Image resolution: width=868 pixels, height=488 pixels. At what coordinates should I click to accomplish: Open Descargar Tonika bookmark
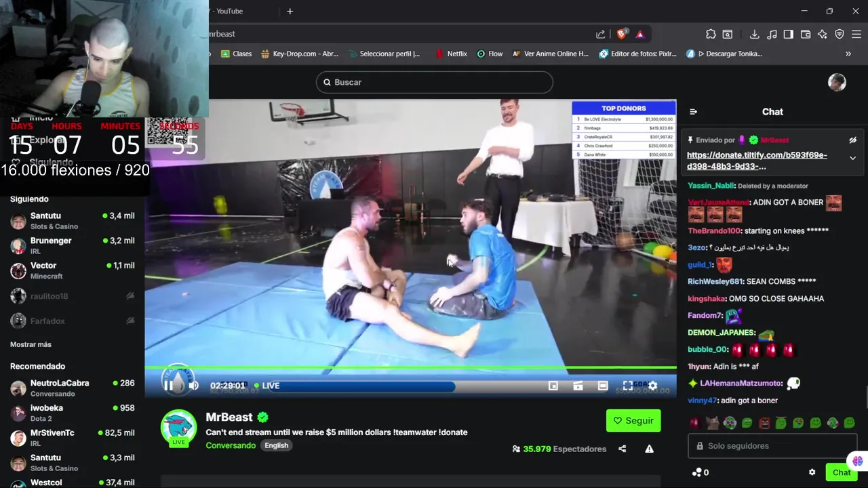pyautogui.click(x=724, y=54)
